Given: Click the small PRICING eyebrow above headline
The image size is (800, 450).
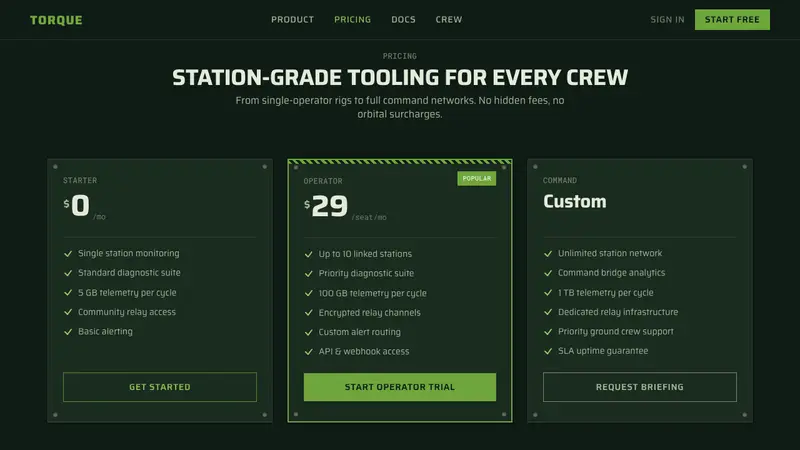Looking at the screenshot, I should pyautogui.click(x=399, y=56).
